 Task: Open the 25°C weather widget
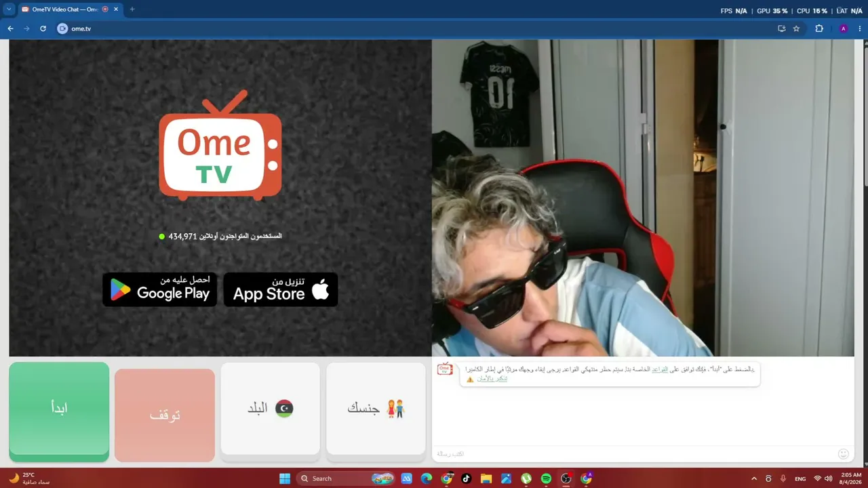(x=29, y=479)
